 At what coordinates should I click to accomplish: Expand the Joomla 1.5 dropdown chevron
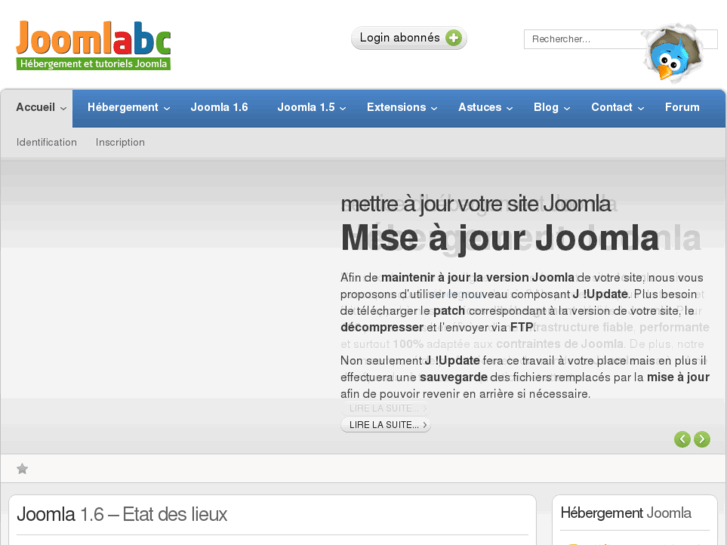point(343,109)
